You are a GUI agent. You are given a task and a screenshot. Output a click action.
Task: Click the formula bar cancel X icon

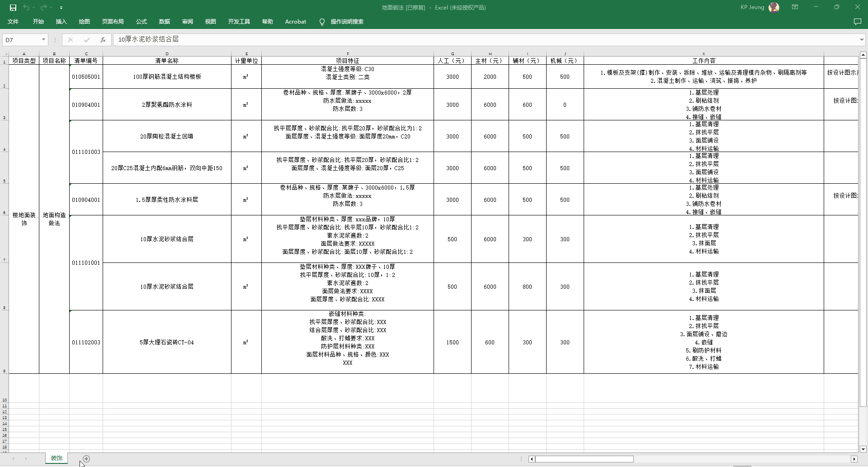(71, 40)
